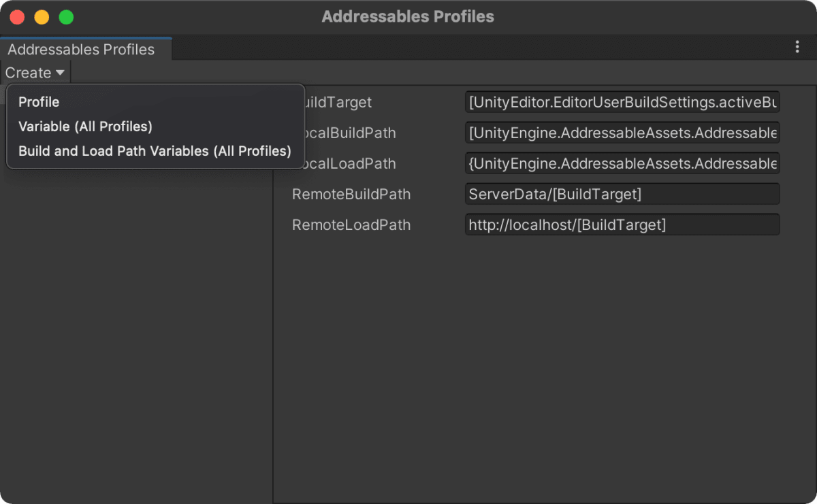The height and width of the screenshot is (504, 817).
Task: Open the Create dropdown menu
Action: 35,73
